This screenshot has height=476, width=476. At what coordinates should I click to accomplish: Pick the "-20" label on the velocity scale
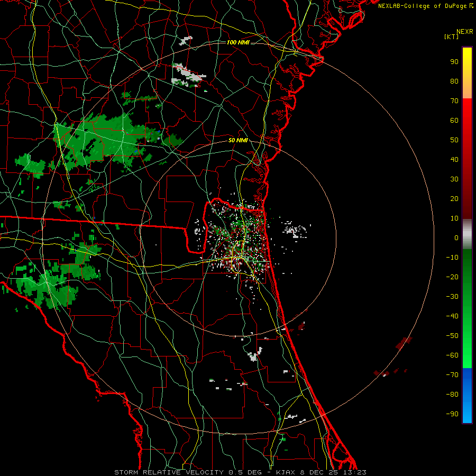point(452,277)
